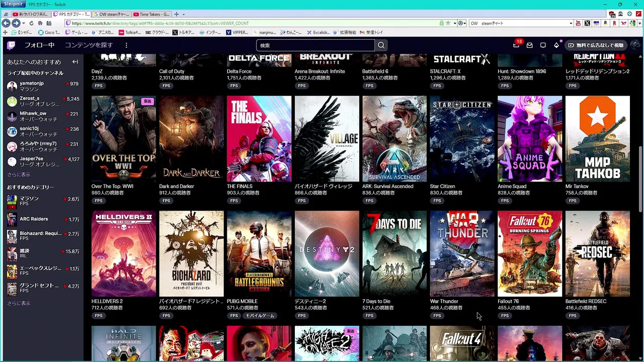This screenshot has width=644, height=362.
Task: Expand the bookmark star dropdown arrow
Action: coord(455,23)
